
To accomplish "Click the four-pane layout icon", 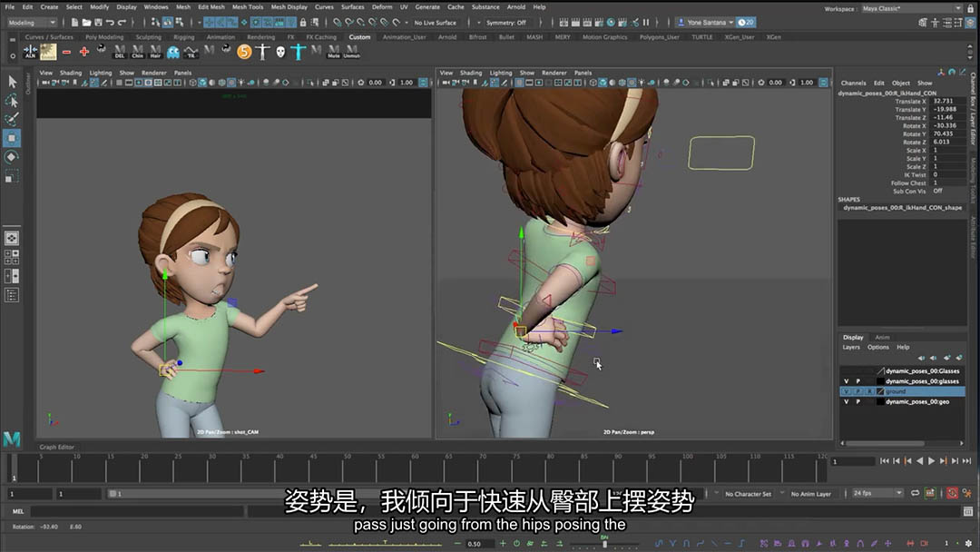I will coord(11,257).
